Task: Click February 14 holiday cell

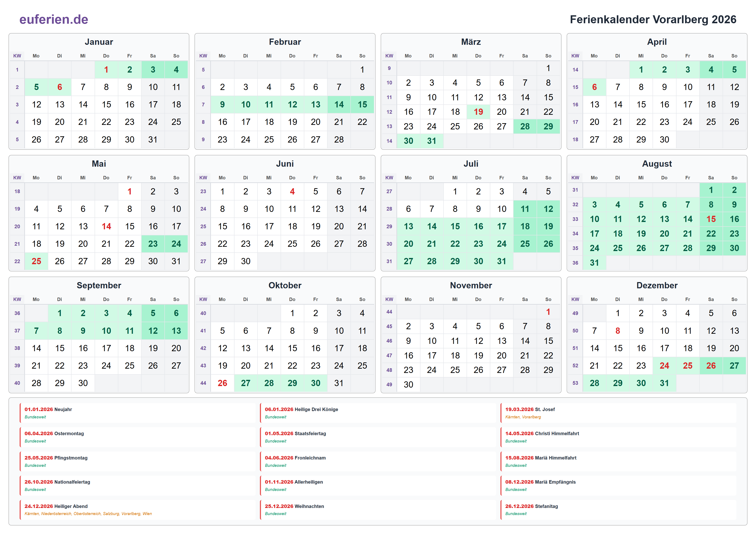Action: (x=339, y=105)
